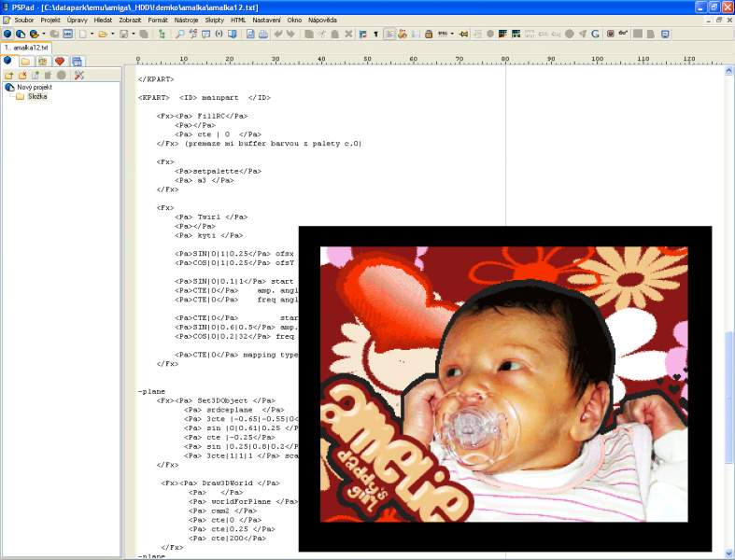This screenshot has height=560, width=735.
Task: Click the Print icon in toolbar
Action: (x=263, y=34)
